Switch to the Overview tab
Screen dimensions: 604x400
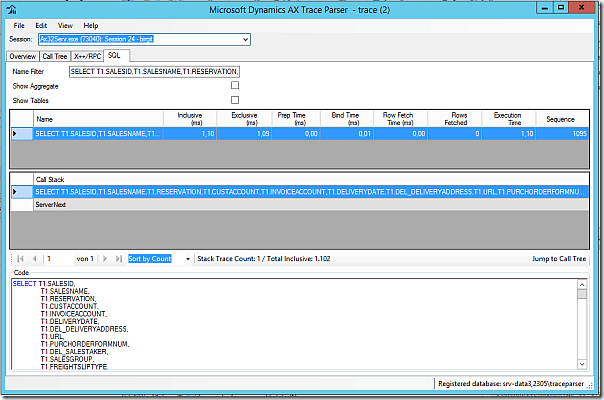[23, 56]
